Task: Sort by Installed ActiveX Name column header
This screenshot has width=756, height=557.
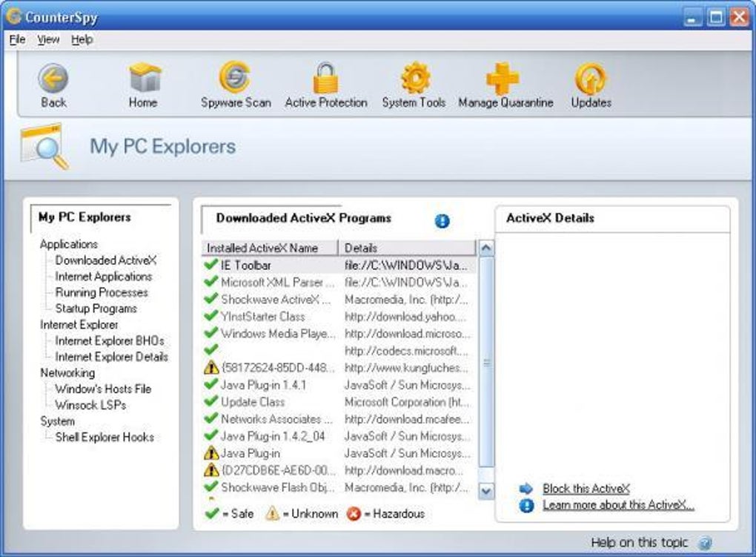Action: click(270, 248)
